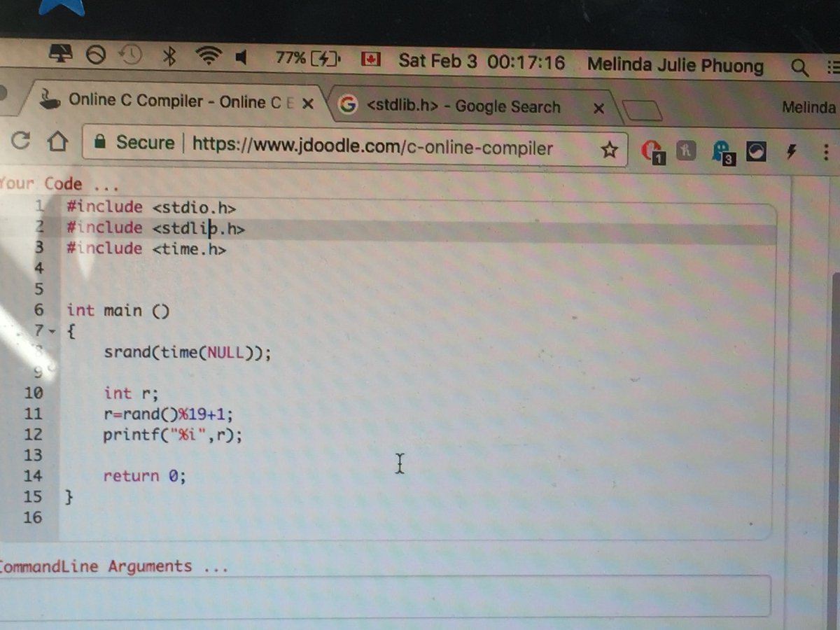Open the Bluetooth menu
840x630 pixels.
click(x=169, y=56)
